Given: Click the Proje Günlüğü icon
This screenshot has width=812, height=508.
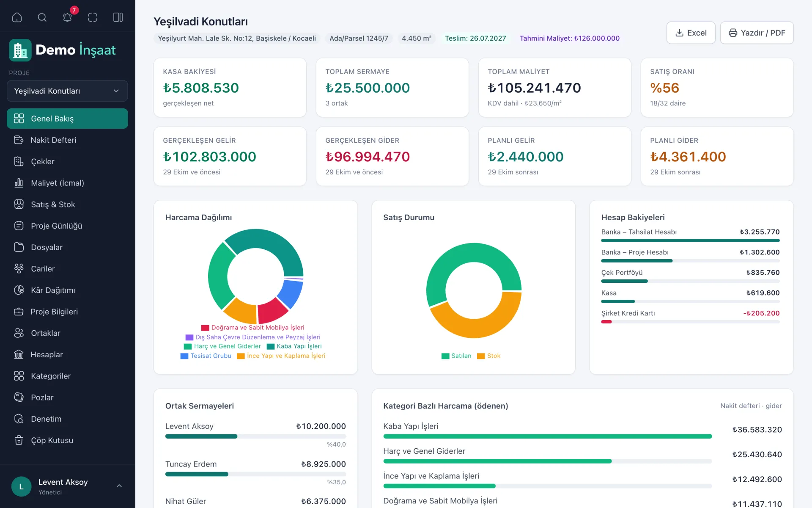Looking at the screenshot, I should [x=19, y=226].
